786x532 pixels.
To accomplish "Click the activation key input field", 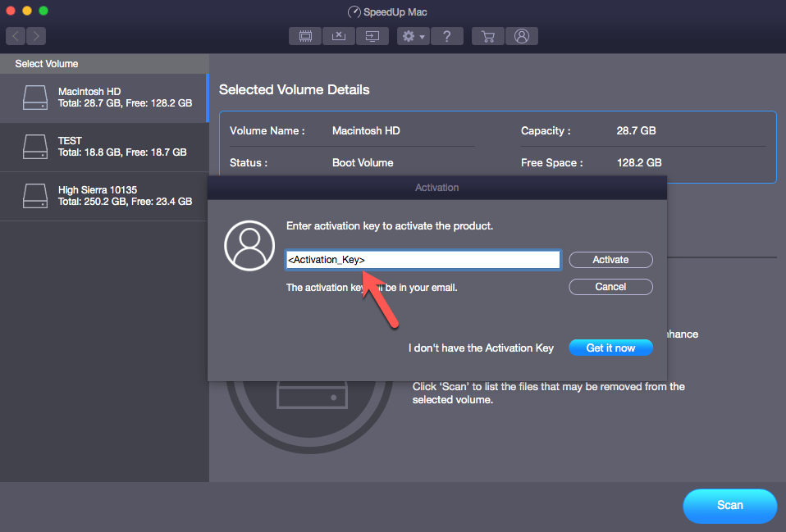I will [423, 260].
